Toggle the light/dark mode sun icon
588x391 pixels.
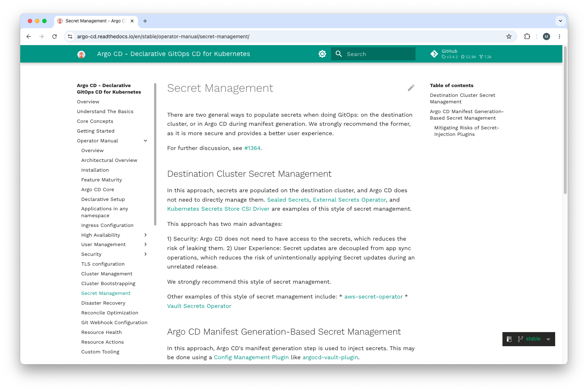click(x=322, y=54)
